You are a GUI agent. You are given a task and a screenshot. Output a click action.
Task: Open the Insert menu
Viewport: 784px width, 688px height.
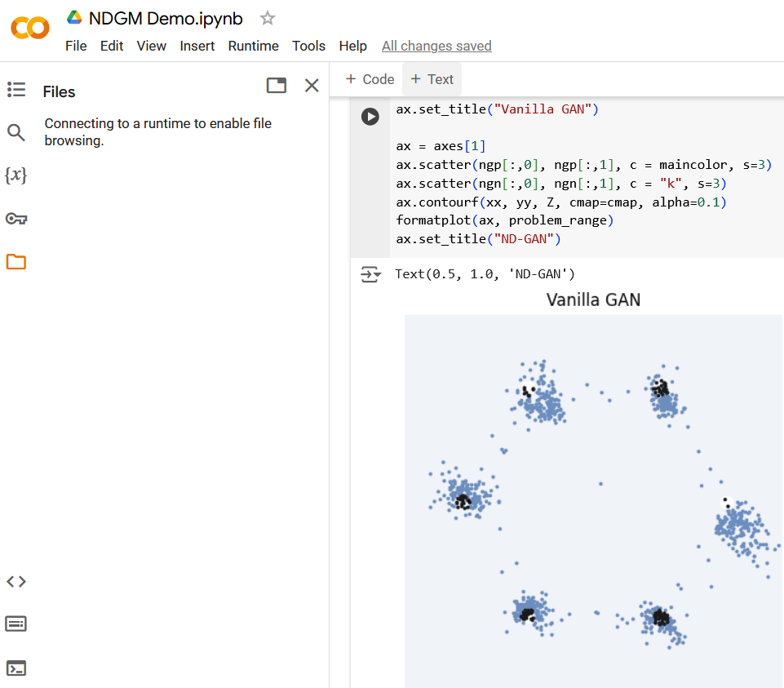pyautogui.click(x=197, y=46)
